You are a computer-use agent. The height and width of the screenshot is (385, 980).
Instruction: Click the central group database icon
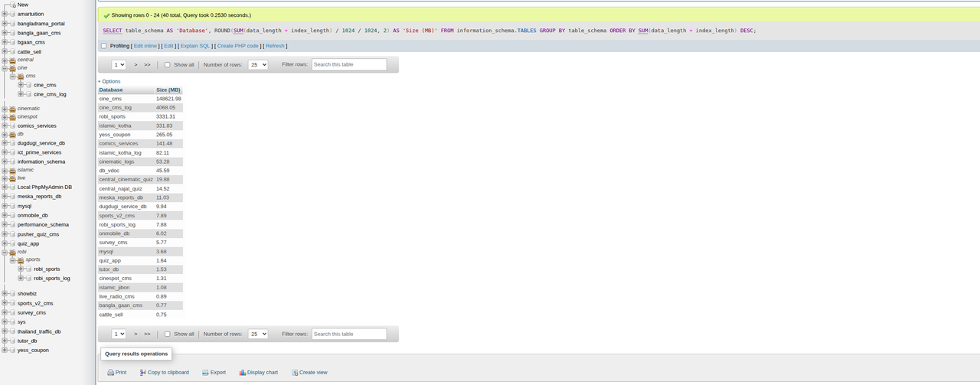(x=12, y=60)
